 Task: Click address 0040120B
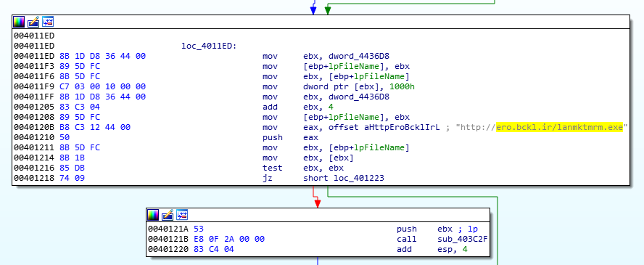[x=34, y=127]
